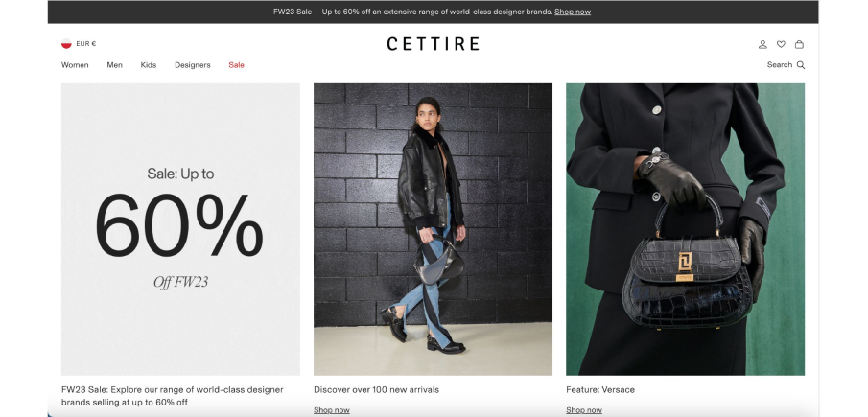Click Shop now in top banner
Image resolution: width=868 pixels, height=417 pixels.
point(573,12)
